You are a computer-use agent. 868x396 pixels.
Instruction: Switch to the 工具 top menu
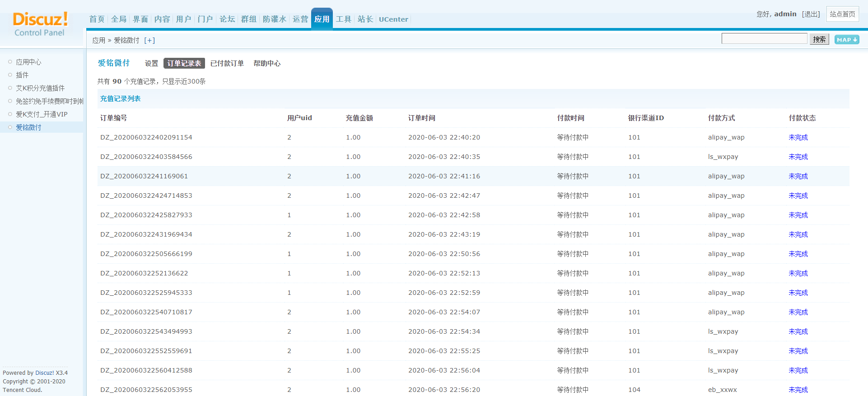click(x=344, y=19)
